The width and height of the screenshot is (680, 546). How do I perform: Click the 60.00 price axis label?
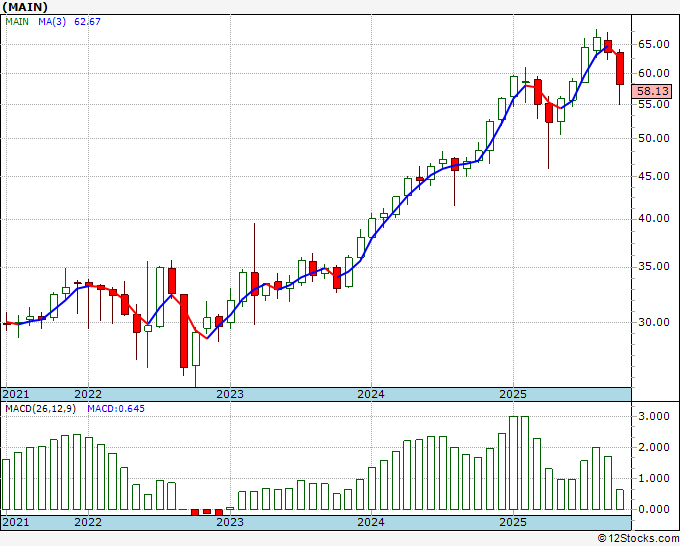pos(654,73)
